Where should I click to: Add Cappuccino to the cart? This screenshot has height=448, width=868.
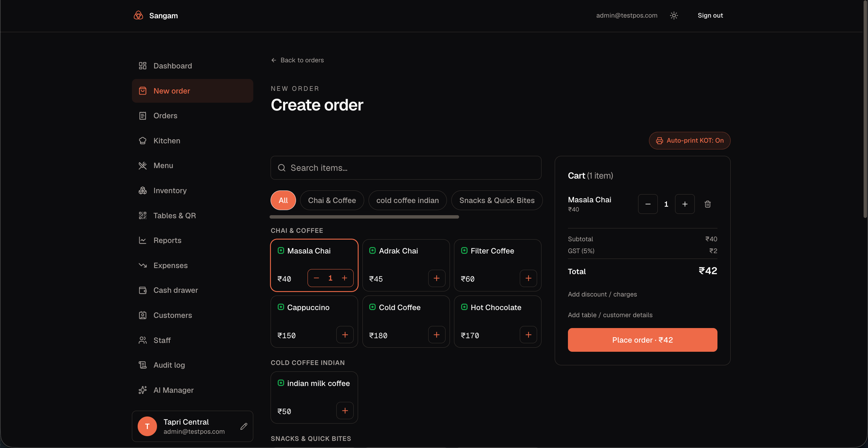345,335
